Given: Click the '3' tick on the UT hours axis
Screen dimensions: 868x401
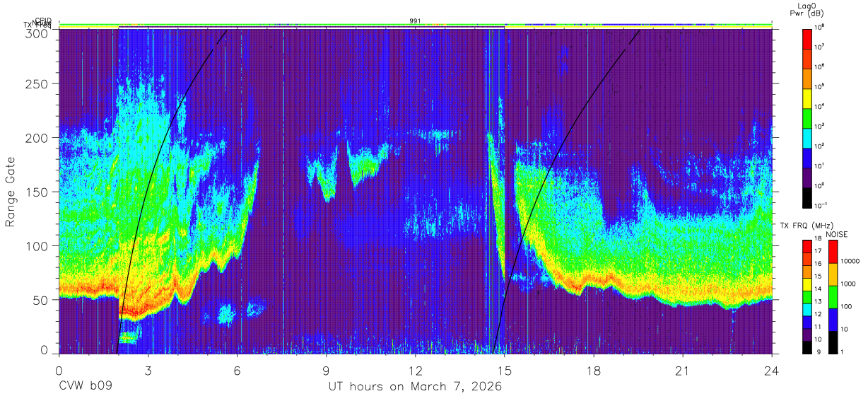Looking at the screenshot, I should (148, 370).
